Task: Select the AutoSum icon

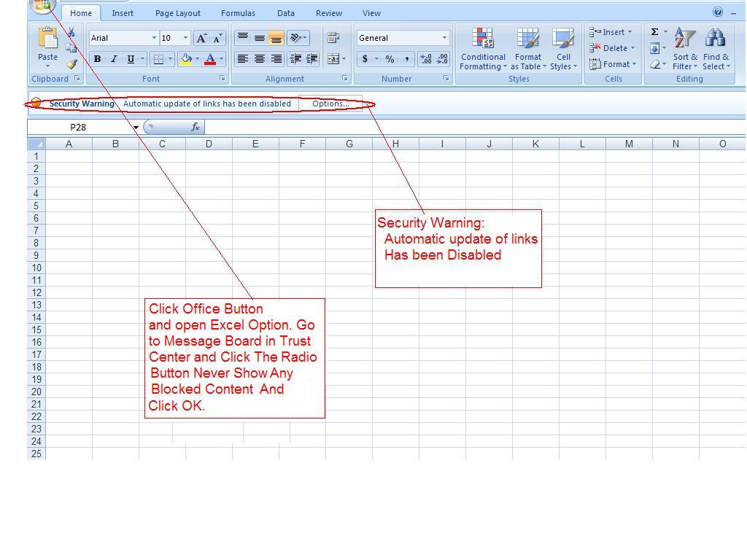Action: click(x=654, y=32)
